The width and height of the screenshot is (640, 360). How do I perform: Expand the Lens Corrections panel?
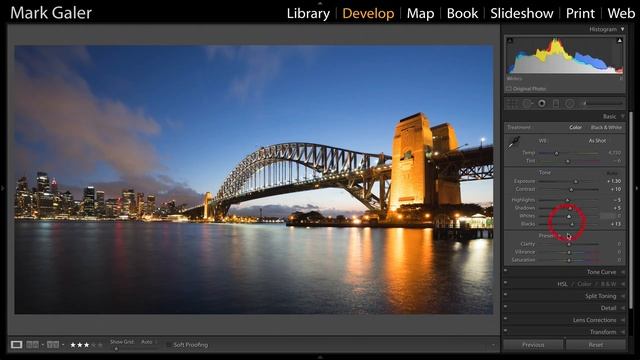pyautogui.click(x=623, y=320)
